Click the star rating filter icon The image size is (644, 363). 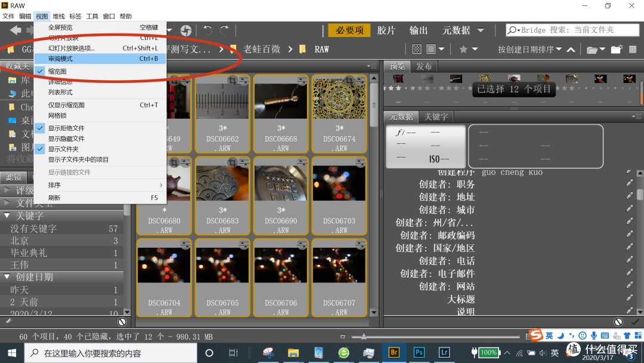[x=463, y=50]
